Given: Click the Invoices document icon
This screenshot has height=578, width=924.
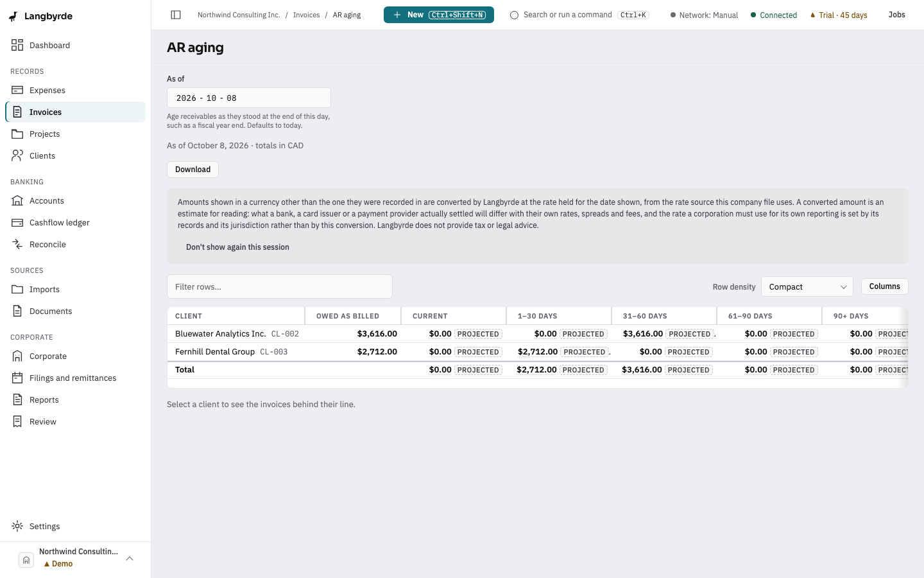Looking at the screenshot, I should point(17,112).
